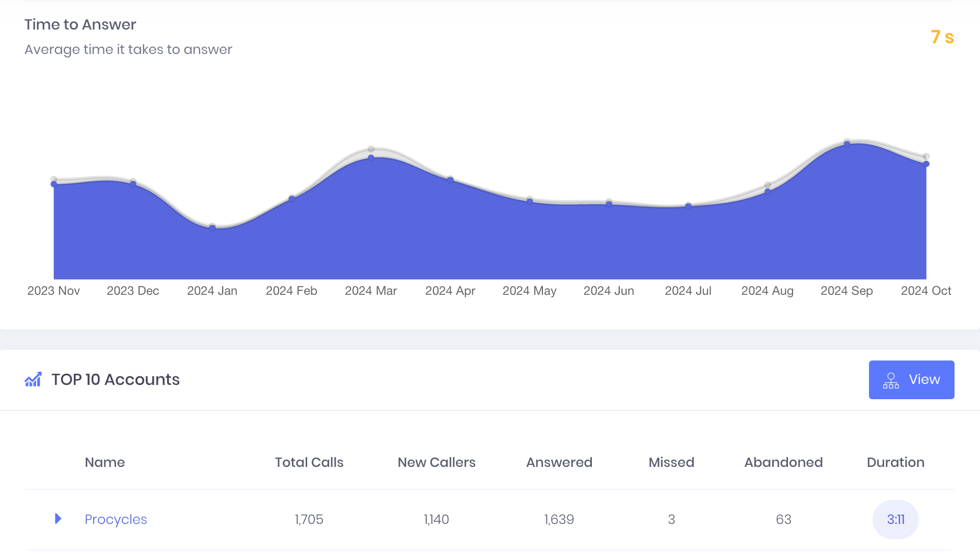Click the hierarchy icon inside the View button

pos(890,379)
